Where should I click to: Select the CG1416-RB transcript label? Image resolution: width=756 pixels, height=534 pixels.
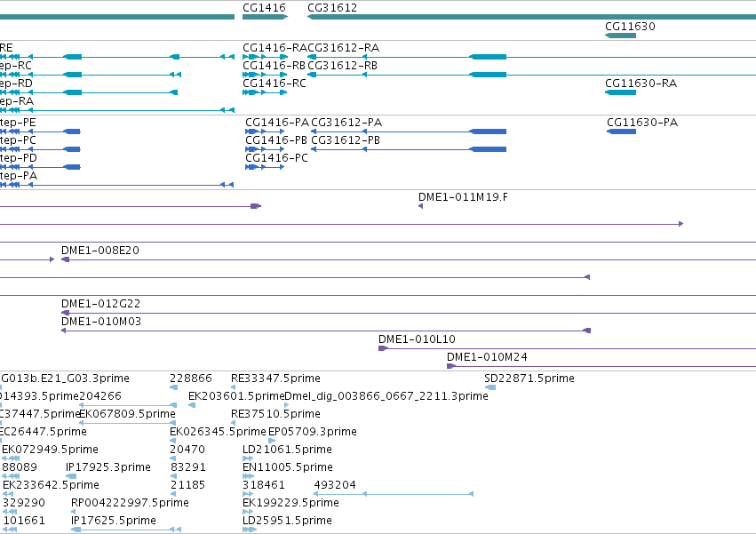(x=274, y=66)
